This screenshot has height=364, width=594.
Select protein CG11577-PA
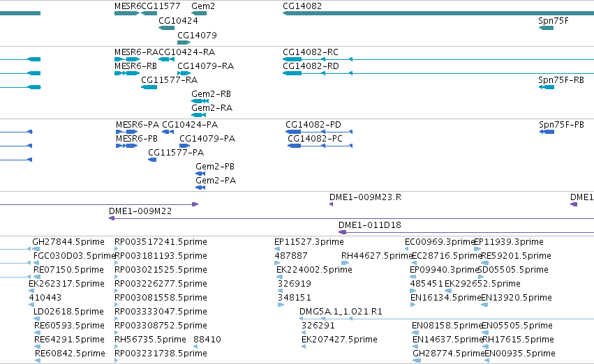pyautogui.click(x=176, y=153)
